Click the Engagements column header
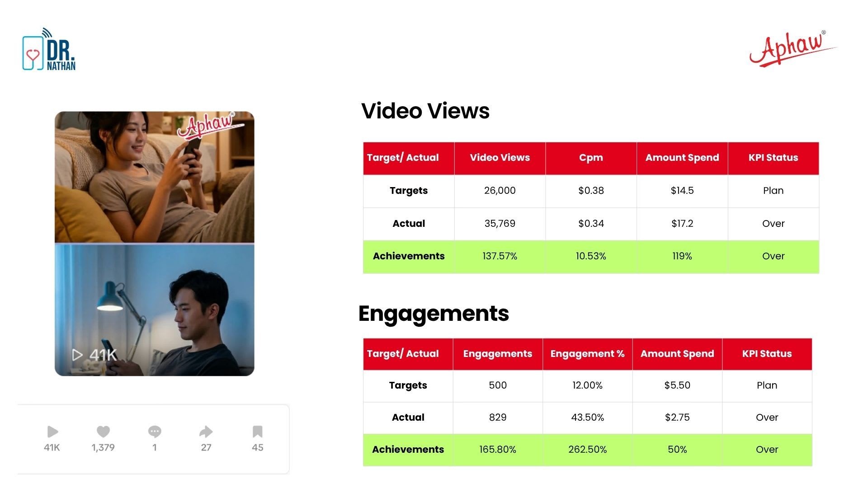 (x=498, y=354)
